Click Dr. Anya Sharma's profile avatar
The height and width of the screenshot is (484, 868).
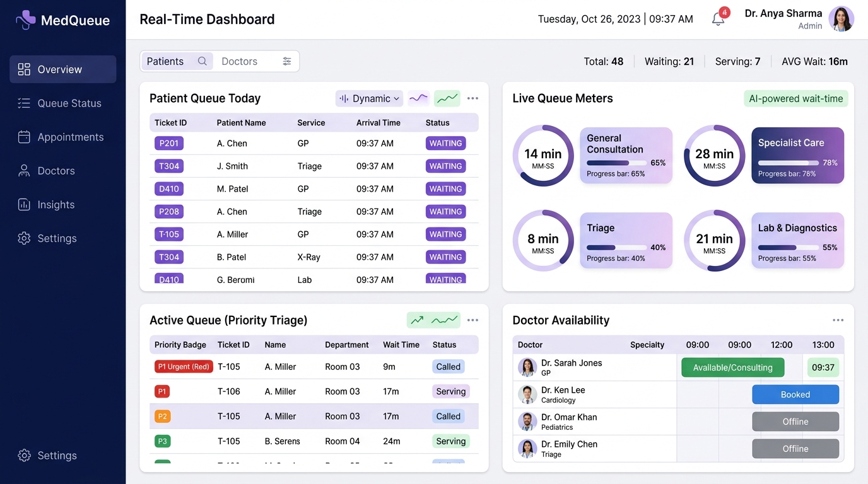(x=841, y=19)
